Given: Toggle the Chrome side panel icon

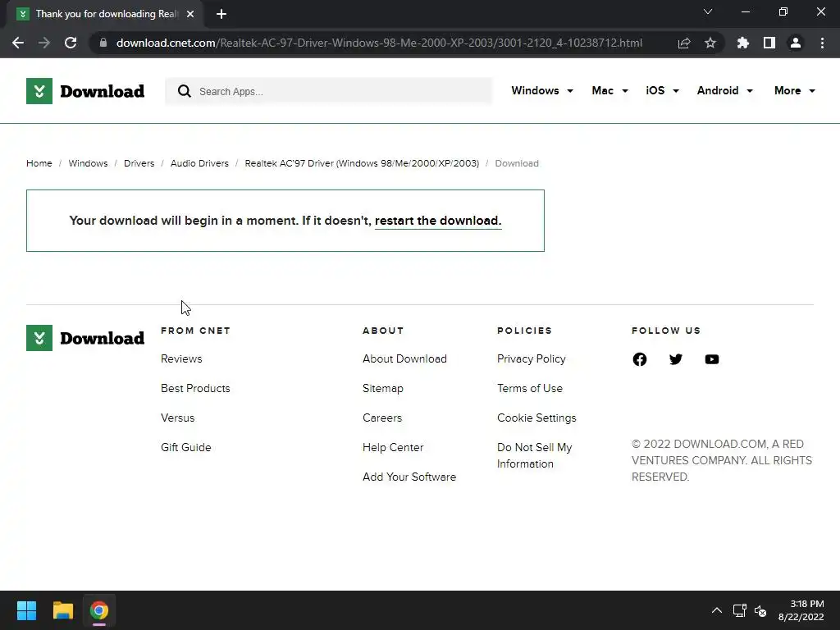Looking at the screenshot, I should 769,43.
